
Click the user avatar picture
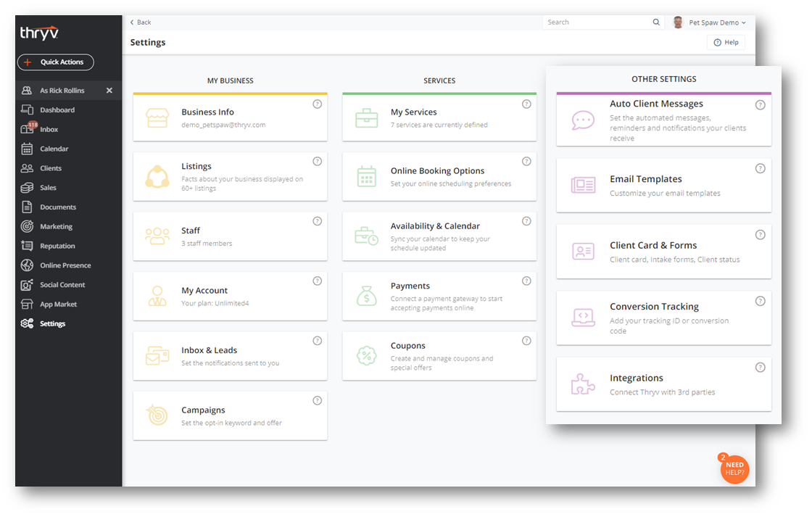click(678, 22)
